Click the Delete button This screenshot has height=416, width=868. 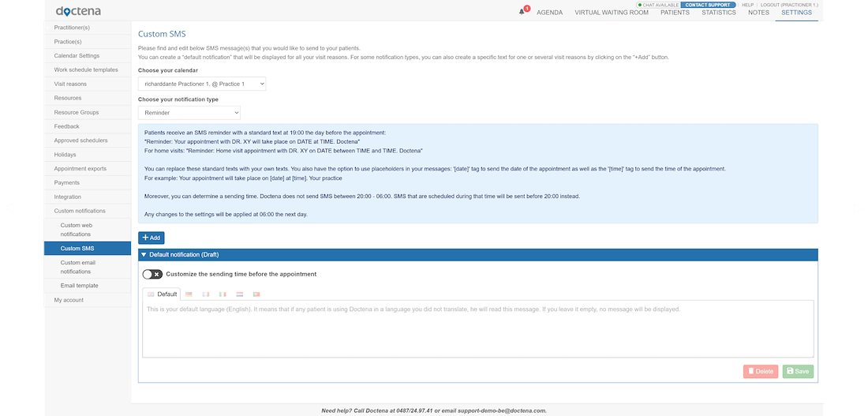(761, 372)
